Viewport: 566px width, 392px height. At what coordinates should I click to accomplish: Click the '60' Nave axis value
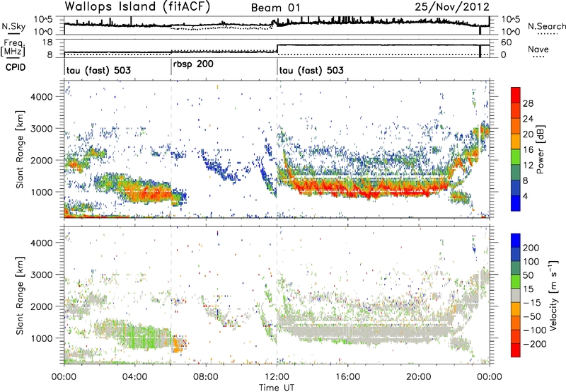pos(507,42)
